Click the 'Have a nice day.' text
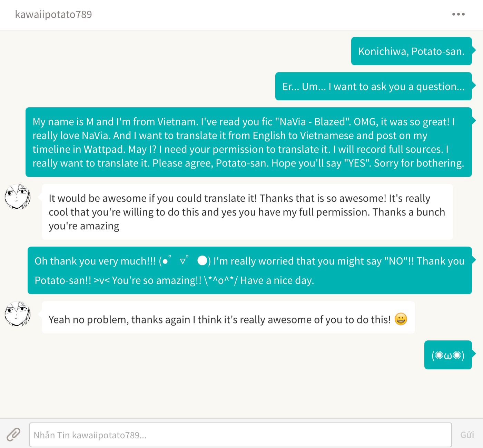483x448 pixels. click(277, 280)
